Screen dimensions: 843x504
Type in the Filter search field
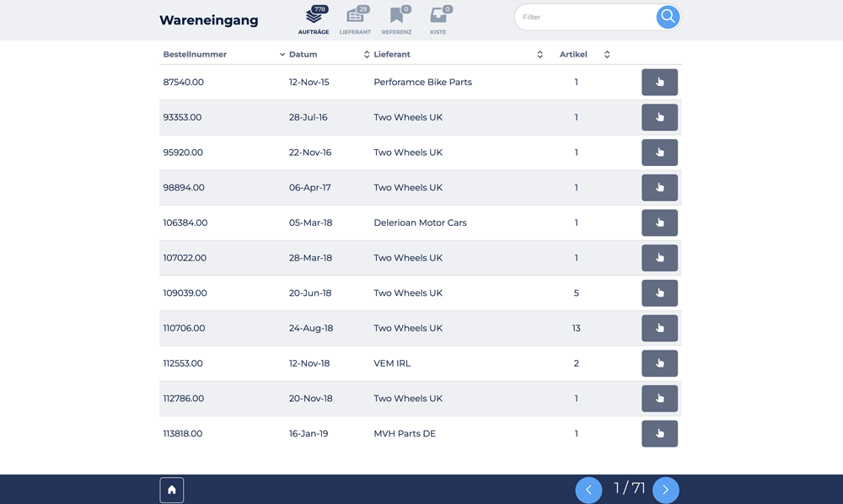(586, 17)
